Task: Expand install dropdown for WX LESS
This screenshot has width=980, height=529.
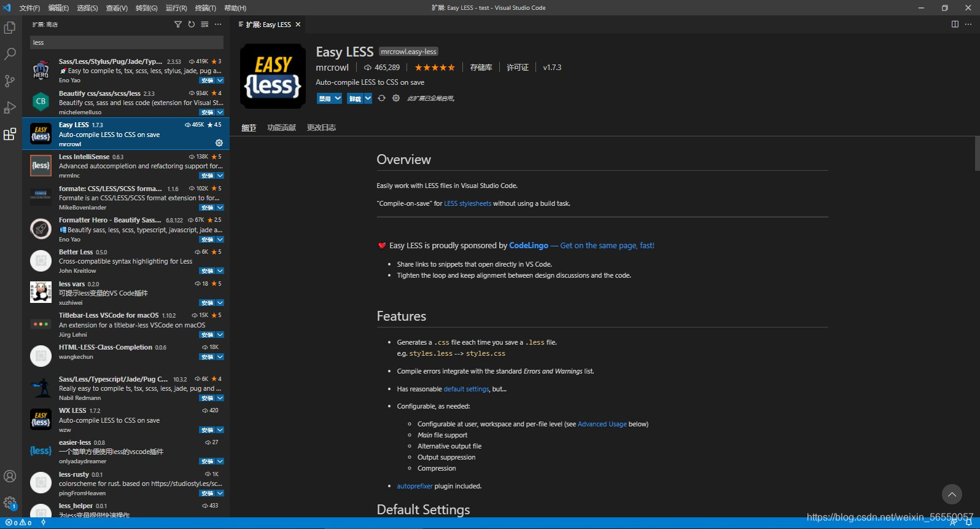Action: pyautogui.click(x=220, y=430)
